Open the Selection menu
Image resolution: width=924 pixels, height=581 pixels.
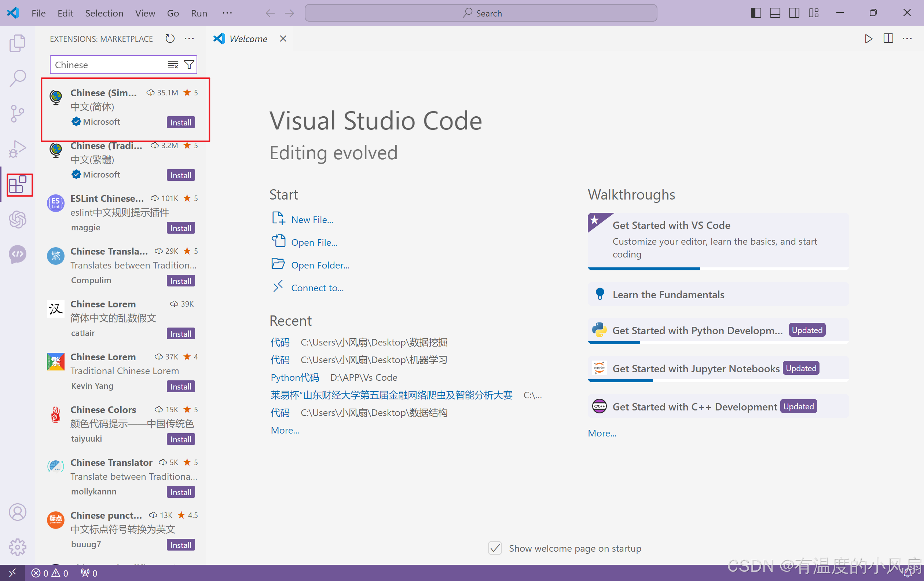[104, 13]
